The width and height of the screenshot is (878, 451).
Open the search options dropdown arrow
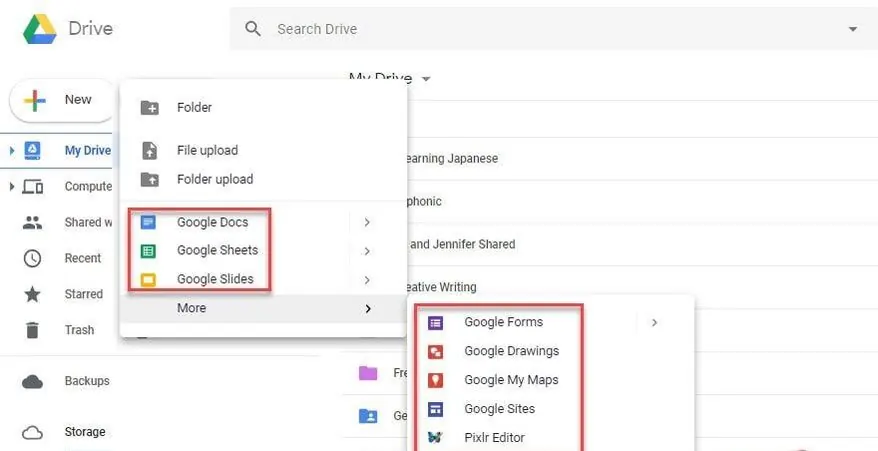pos(853,29)
